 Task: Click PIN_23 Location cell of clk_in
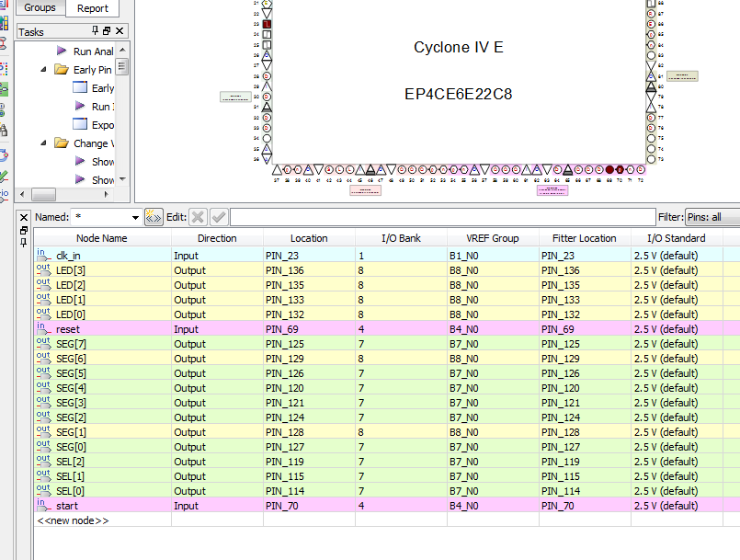point(309,256)
